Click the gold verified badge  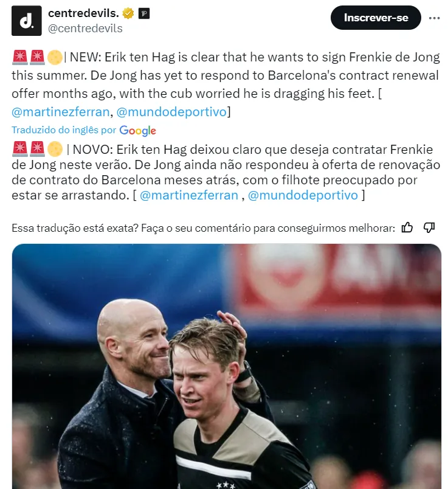click(128, 14)
